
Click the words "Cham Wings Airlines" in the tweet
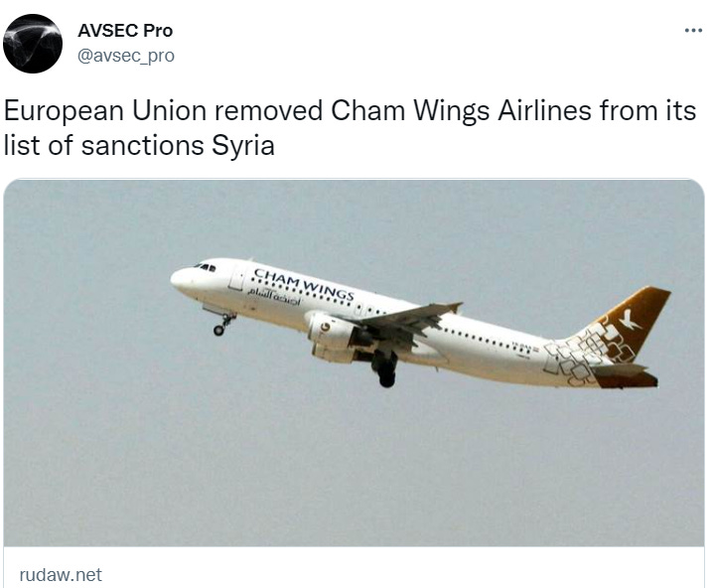461,110
